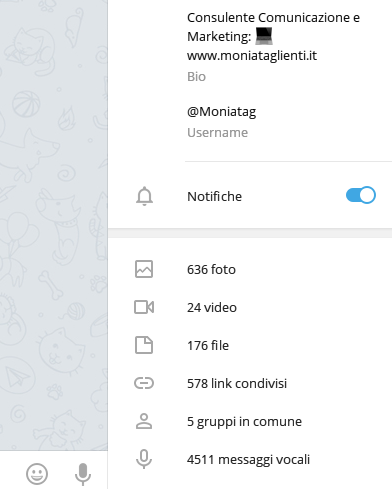This screenshot has width=392, height=489.
Task: Open the www.moniataglienti.it link
Action: click(252, 55)
